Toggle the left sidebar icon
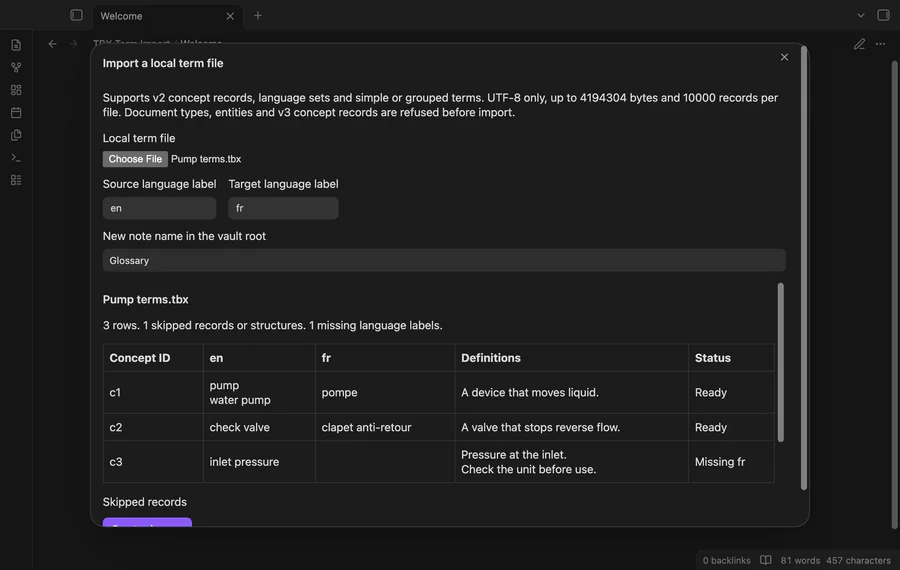 [x=76, y=15]
